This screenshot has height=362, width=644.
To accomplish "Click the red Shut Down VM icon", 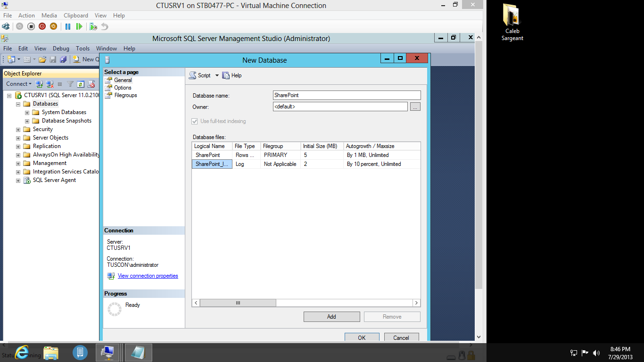I will [42, 26].
